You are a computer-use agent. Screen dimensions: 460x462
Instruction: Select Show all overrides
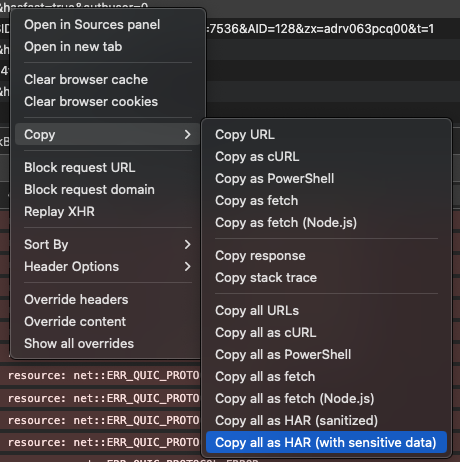click(x=79, y=343)
